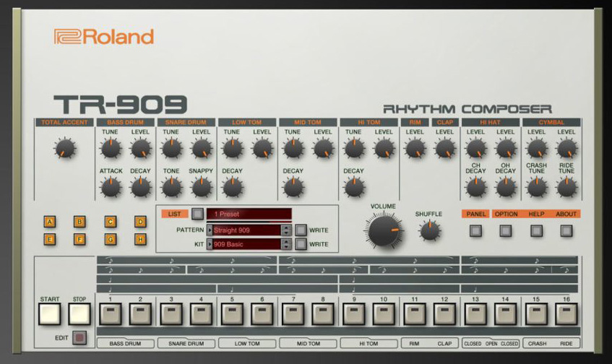612x364 pixels.
Task: Click the Snare Drum Snappy knob
Action: (x=202, y=188)
